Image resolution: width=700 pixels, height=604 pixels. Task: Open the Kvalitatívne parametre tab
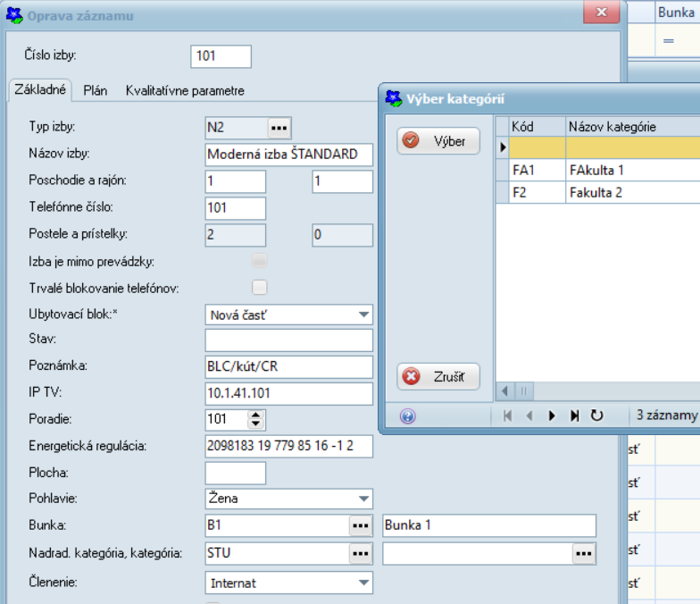(x=185, y=90)
